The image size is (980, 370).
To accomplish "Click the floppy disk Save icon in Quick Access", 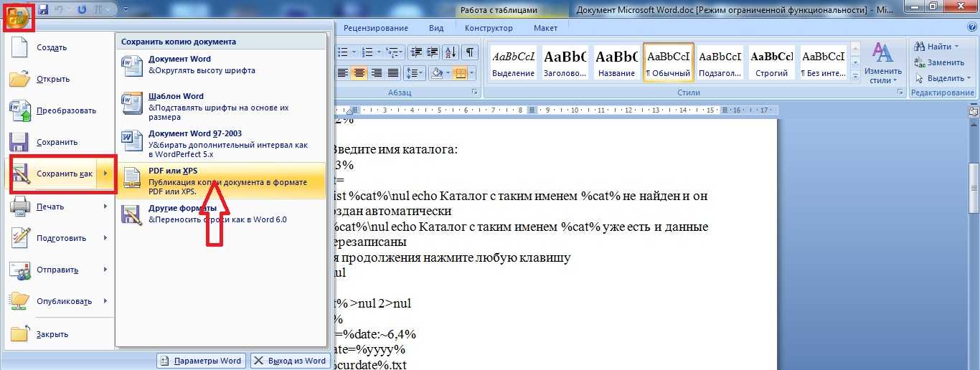I will (x=43, y=9).
